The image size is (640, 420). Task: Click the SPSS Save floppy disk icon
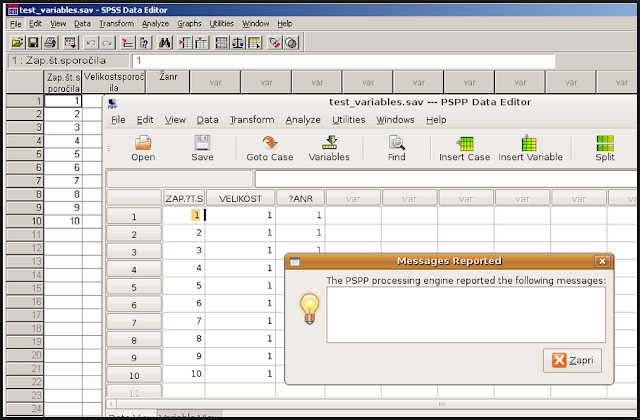click(x=33, y=42)
